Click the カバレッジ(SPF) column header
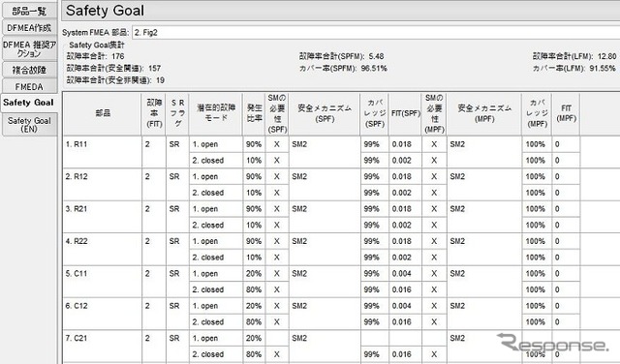The width and height of the screenshot is (620, 364). [375, 113]
